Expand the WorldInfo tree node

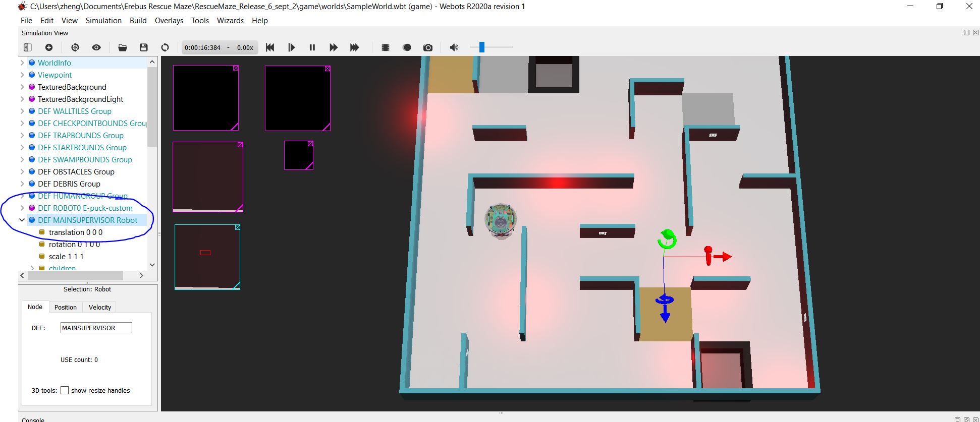point(22,63)
